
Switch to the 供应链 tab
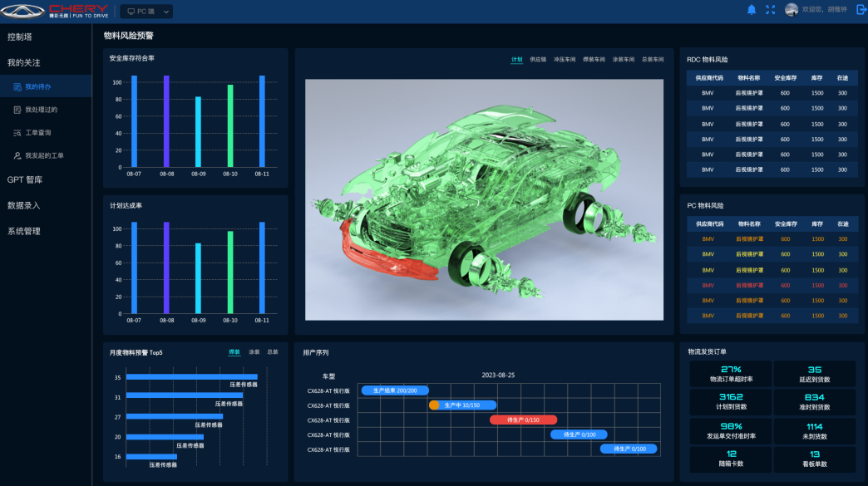click(x=538, y=60)
